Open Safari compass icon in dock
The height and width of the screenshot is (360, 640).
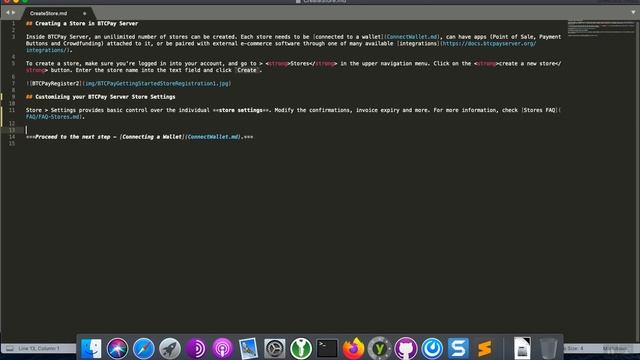point(144,349)
